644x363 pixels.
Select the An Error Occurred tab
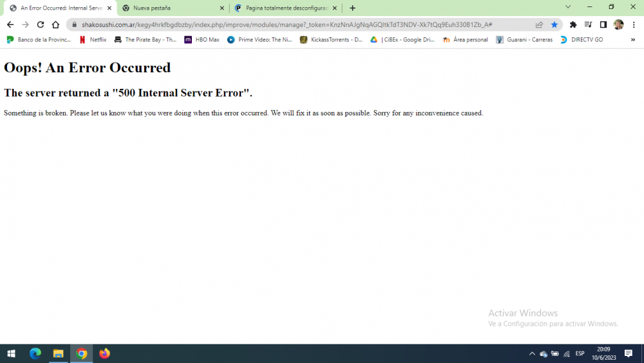click(60, 8)
